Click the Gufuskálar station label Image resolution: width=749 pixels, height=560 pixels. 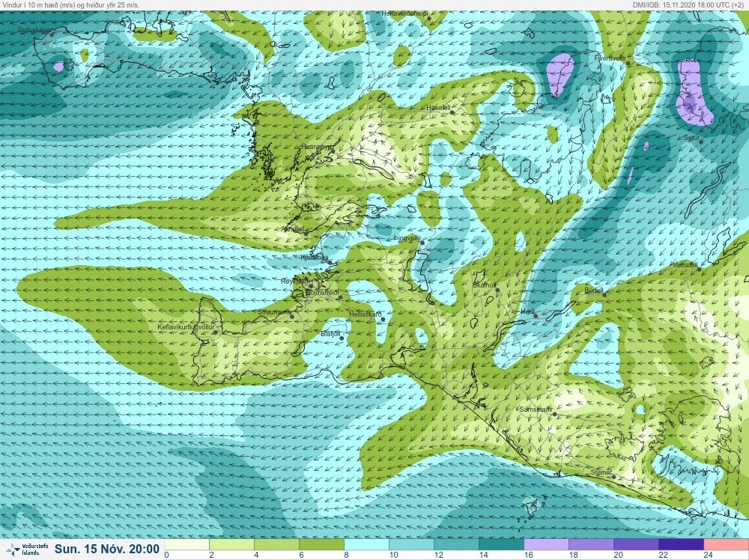pos(34,30)
